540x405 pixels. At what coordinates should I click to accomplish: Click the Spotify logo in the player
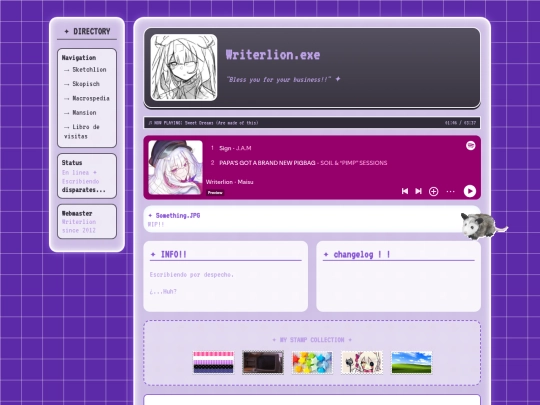470,146
